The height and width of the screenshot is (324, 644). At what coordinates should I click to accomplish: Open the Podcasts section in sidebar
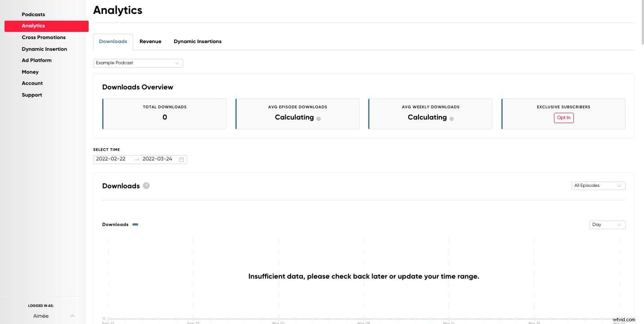coord(33,14)
